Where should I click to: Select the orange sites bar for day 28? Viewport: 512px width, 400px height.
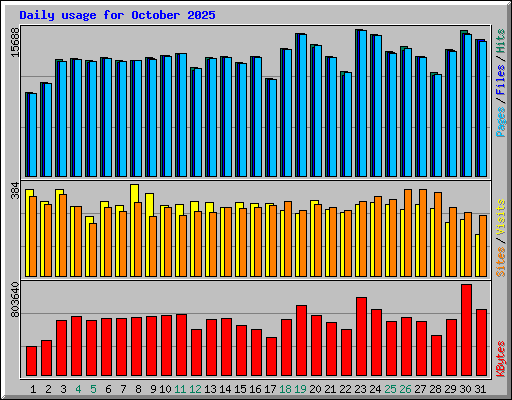click(x=438, y=234)
